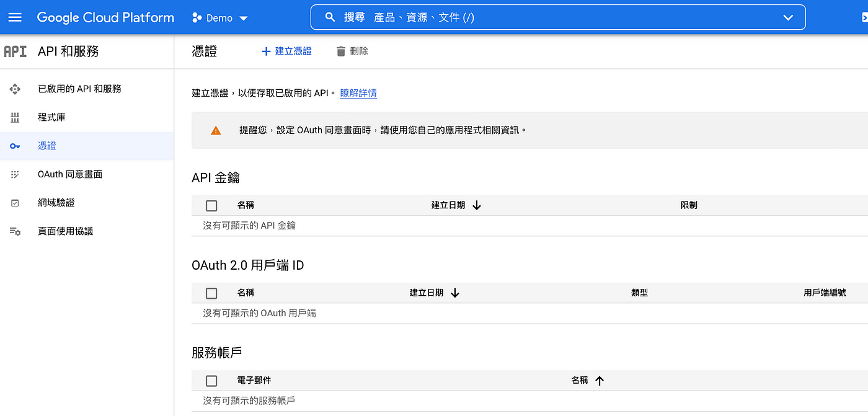Click 建立日期 header in OAuth 用戶端 table
868x416 pixels.
click(x=427, y=293)
